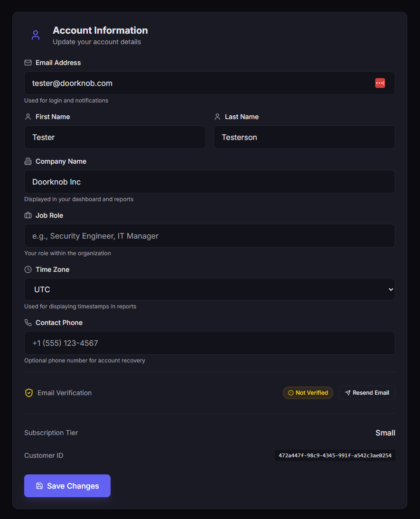Click the send icon inside Resend Email button

[x=347, y=392]
